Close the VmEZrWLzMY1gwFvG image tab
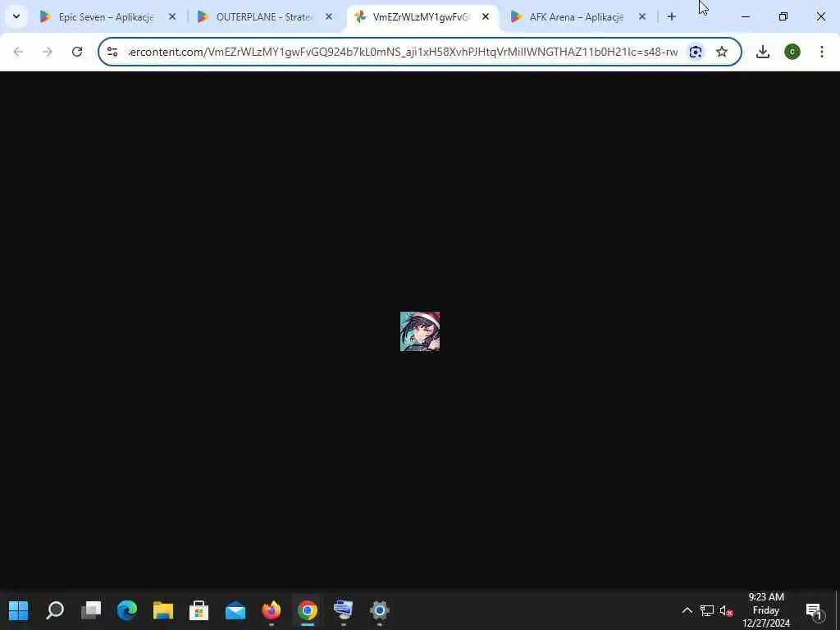Image resolution: width=840 pixels, height=630 pixels. click(x=486, y=17)
